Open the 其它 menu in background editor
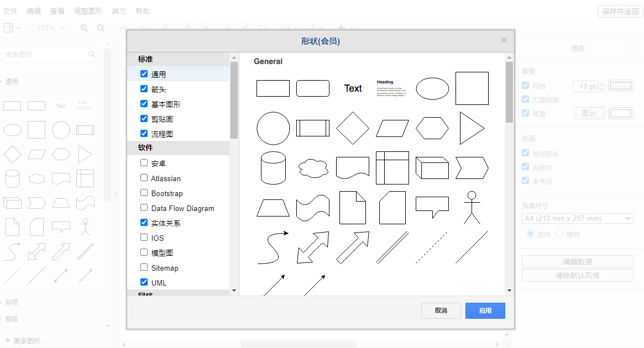This screenshot has height=348, width=644. (119, 11)
